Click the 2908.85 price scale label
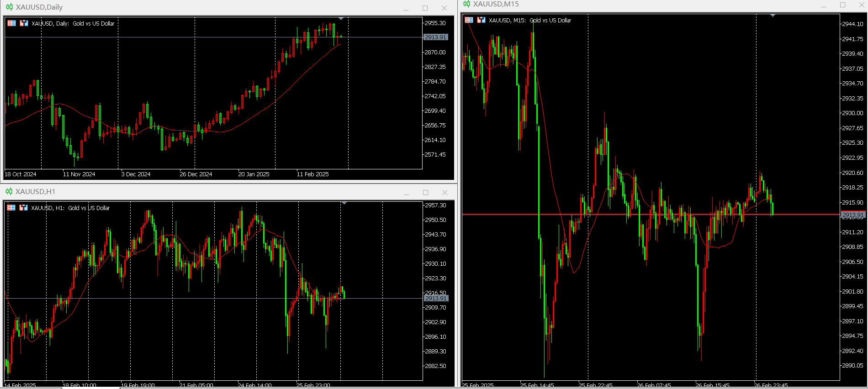Viewport: 868px width, 389px height. [x=852, y=247]
